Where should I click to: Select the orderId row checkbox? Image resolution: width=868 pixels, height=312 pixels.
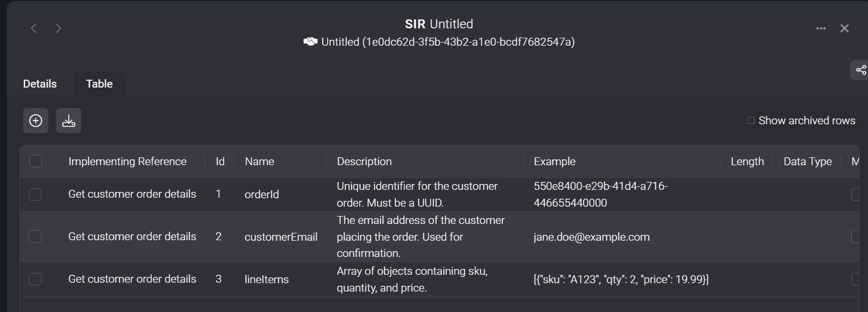(35, 195)
